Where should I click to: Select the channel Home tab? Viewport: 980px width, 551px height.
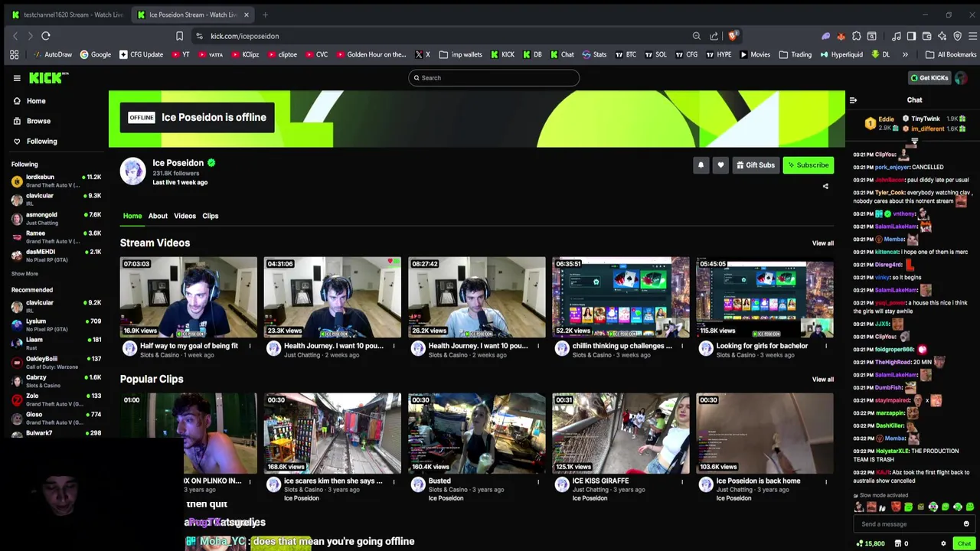click(132, 216)
